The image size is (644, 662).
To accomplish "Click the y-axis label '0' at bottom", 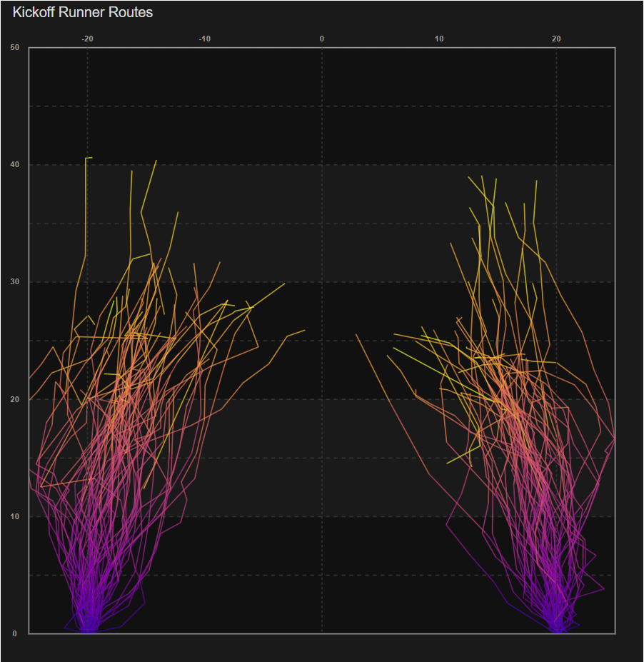I will point(15,633).
